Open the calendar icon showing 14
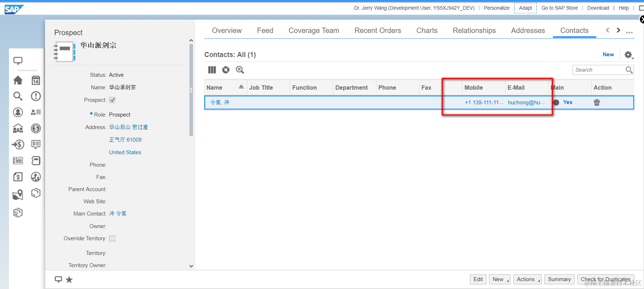This screenshot has height=289, width=644. click(x=36, y=80)
